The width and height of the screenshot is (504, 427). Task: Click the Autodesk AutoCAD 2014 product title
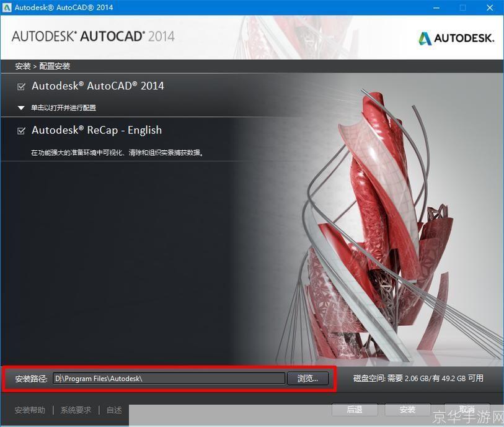98,86
